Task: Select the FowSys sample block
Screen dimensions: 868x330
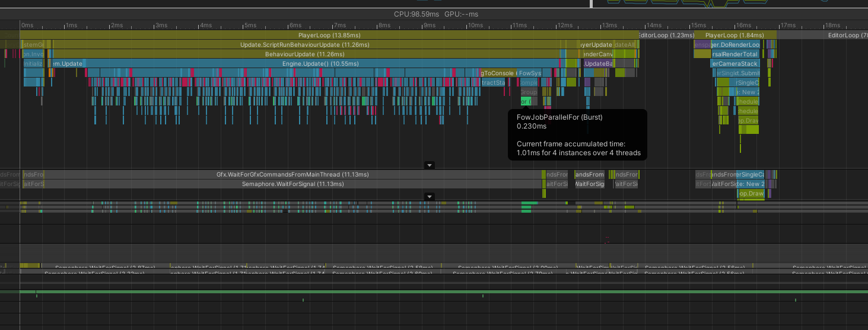Action: point(529,73)
